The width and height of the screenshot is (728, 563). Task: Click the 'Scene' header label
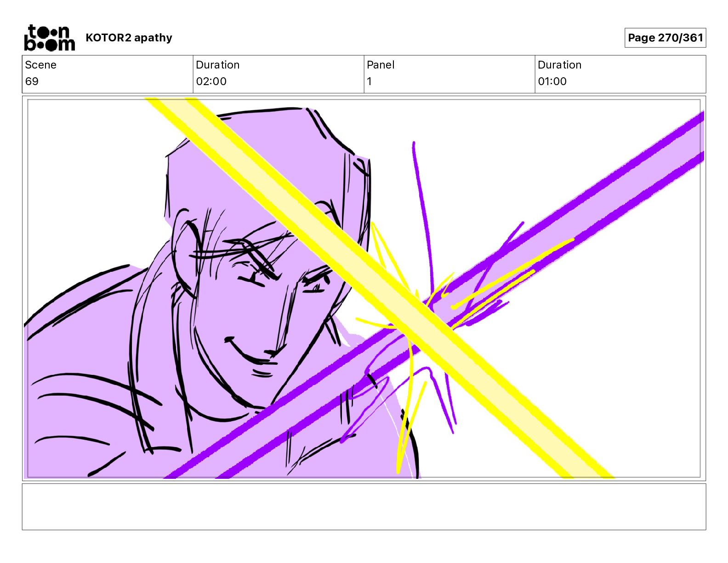(40, 65)
